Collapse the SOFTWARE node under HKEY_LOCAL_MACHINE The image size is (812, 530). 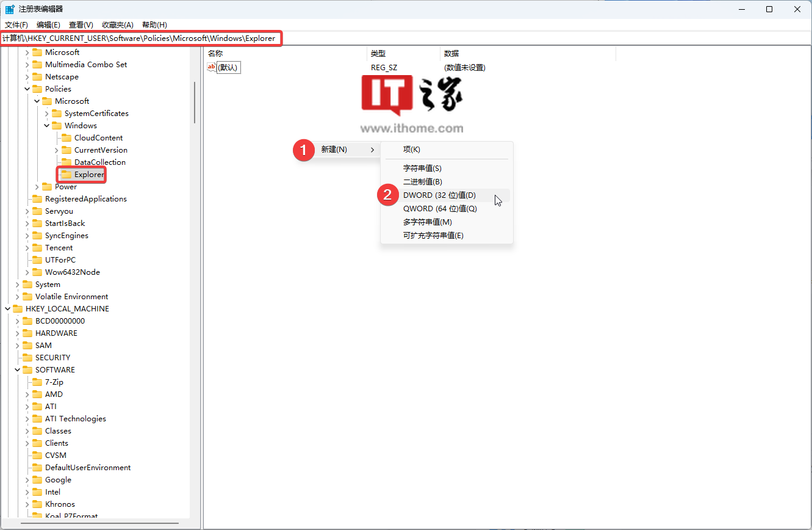point(17,370)
